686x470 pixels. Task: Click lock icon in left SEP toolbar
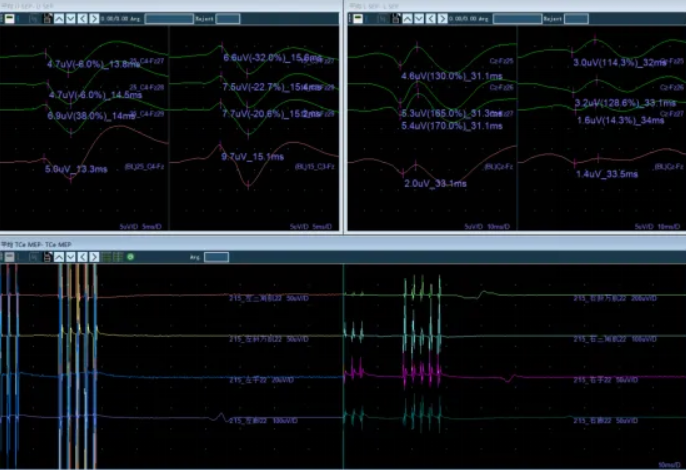[x=48, y=18]
